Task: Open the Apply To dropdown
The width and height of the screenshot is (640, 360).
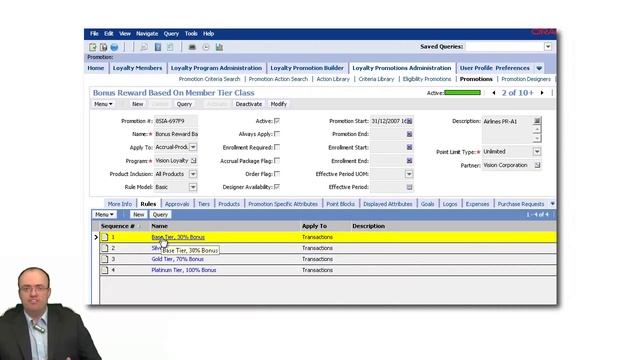Action: [193, 147]
